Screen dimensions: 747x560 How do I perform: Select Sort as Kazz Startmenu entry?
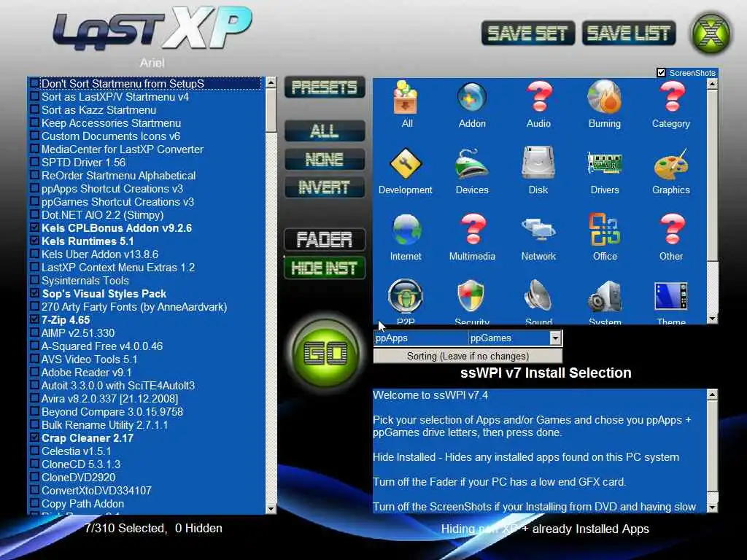tap(98, 109)
